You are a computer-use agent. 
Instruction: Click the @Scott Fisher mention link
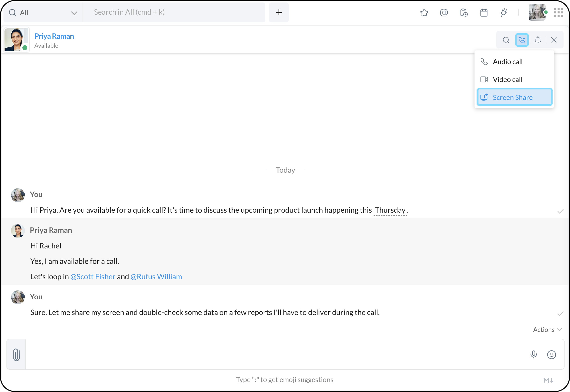pos(93,277)
